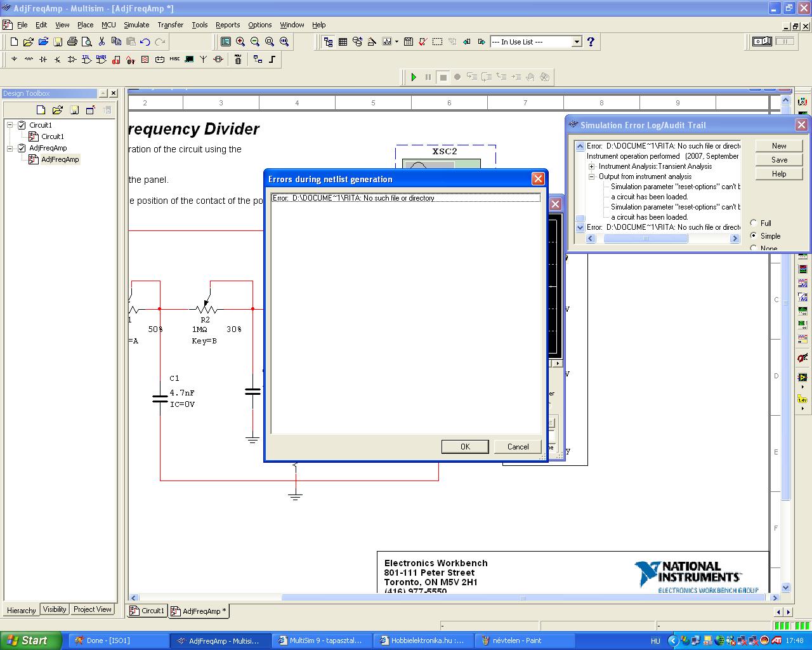Run the Electrical Rules Check icon
The width and height of the screenshot is (812, 650).
coord(422,42)
